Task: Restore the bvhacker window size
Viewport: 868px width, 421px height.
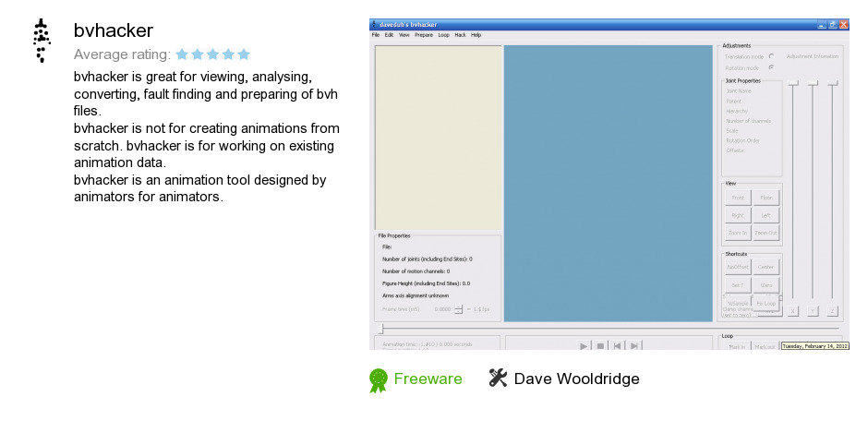Action: click(x=833, y=24)
